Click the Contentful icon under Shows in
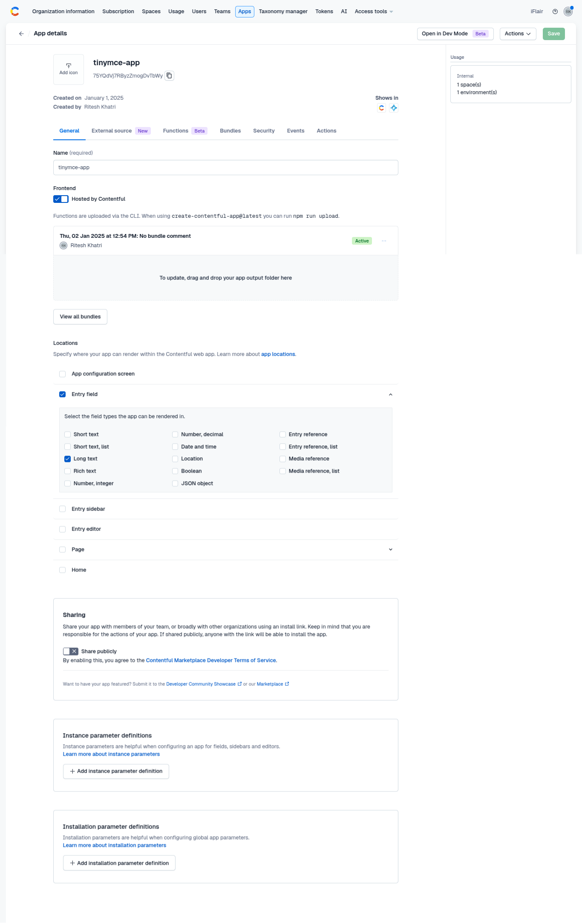 pos(382,108)
